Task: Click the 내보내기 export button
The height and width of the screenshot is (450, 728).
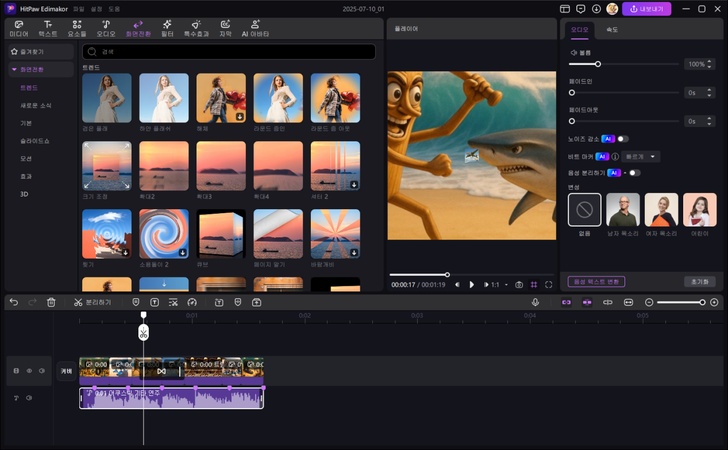Action: 646,9
